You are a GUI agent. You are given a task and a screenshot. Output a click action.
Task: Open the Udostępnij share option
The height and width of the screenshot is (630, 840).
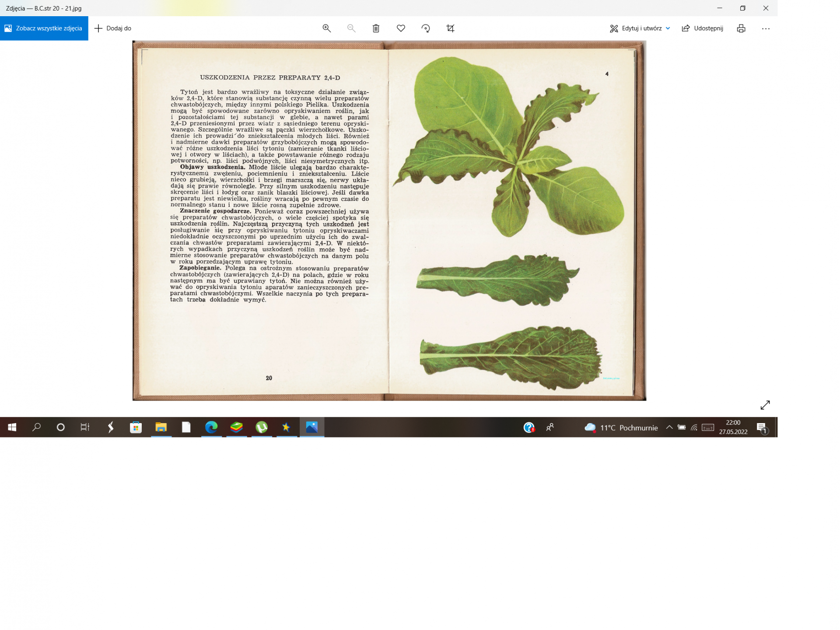pos(703,28)
